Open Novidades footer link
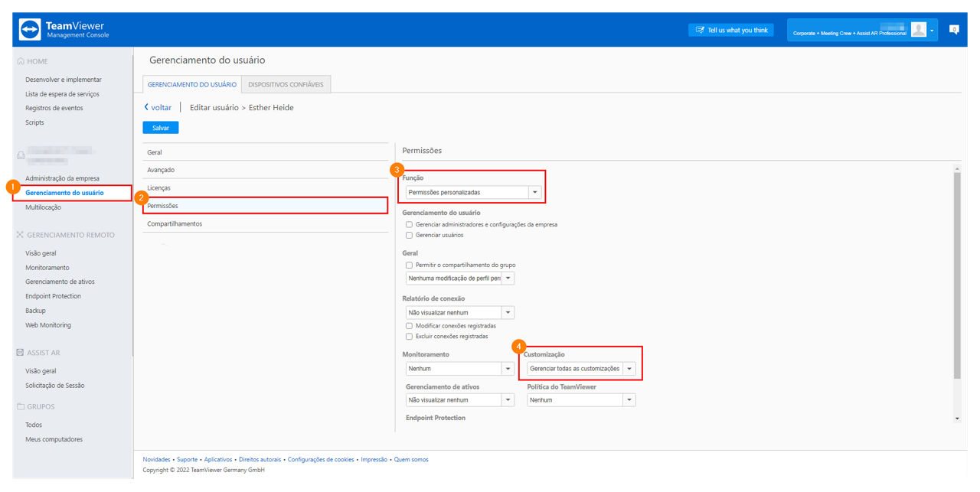Image resolution: width=980 pixels, height=492 pixels. (x=157, y=460)
